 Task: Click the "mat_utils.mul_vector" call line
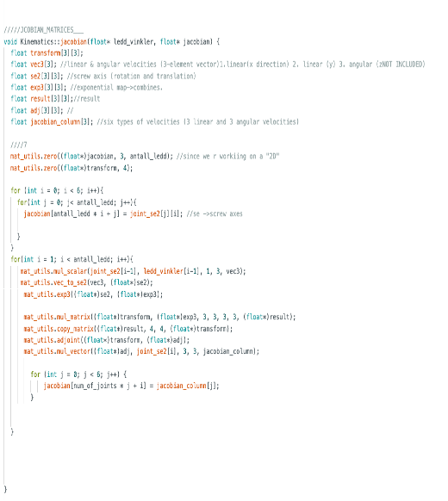tap(141, 351)
